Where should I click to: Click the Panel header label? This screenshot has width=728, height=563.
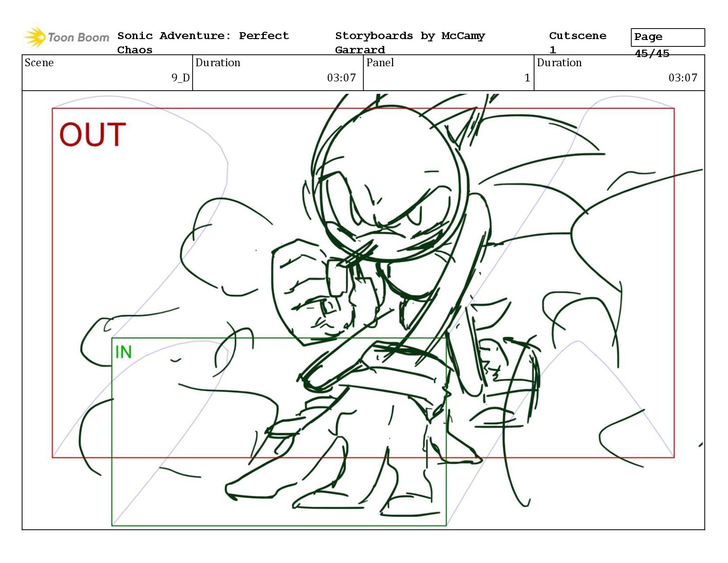[380, 63]
